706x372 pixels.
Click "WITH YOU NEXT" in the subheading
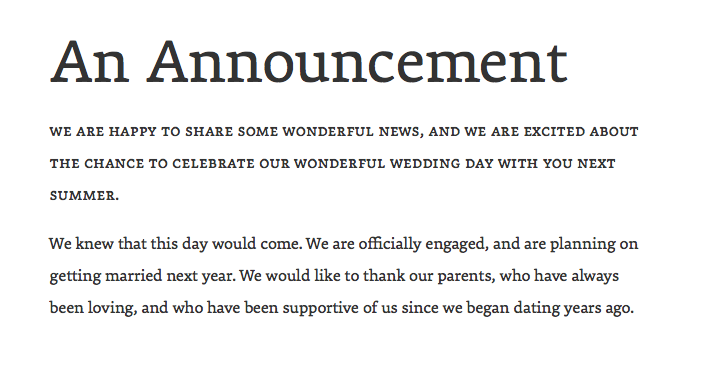pyautogui.click(x=557, y=163)
